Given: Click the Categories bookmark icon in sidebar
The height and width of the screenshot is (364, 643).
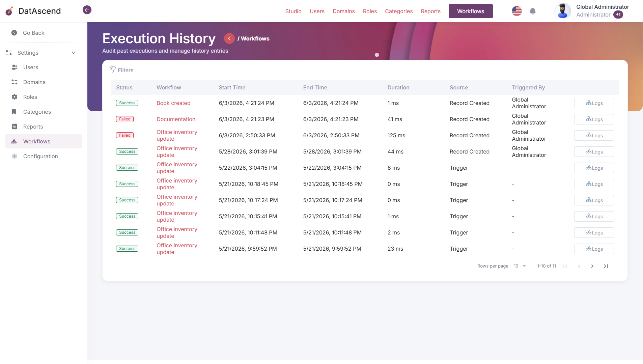Looking at the screenshot, I should [x=14, y=112].
